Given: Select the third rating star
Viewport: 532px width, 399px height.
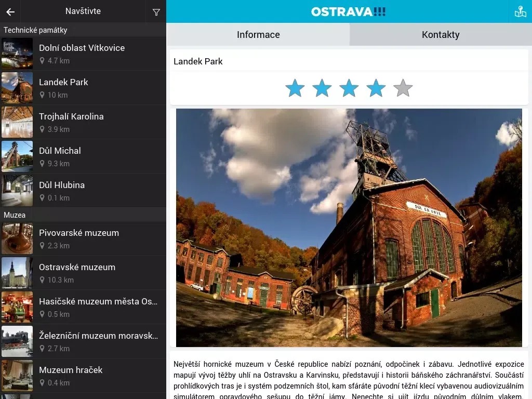Looking at the screenshot, I should [x=349, y=88].
